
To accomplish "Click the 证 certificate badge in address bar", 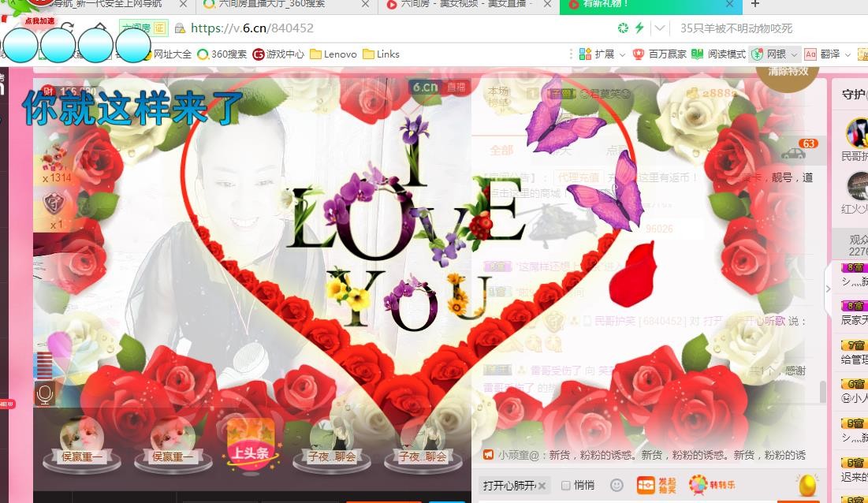I will pyautogui.click(x=159, y=28).
